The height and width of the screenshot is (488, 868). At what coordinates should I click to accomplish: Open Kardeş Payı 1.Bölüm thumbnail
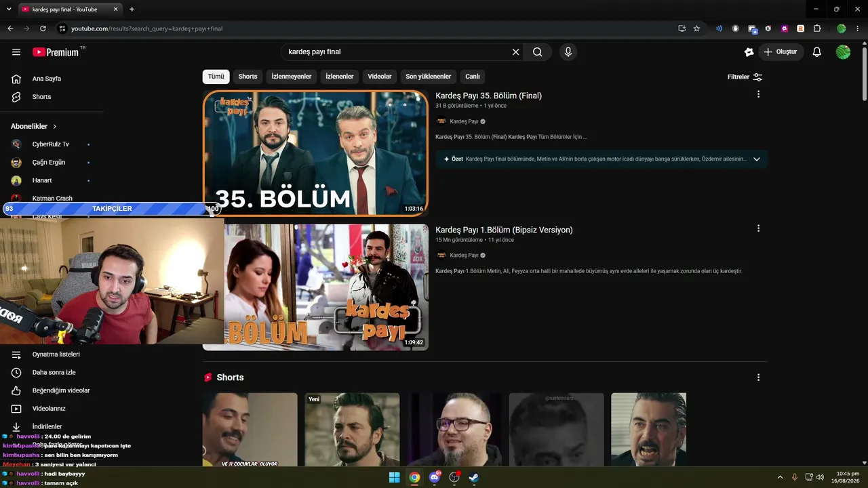pos(326,287)
